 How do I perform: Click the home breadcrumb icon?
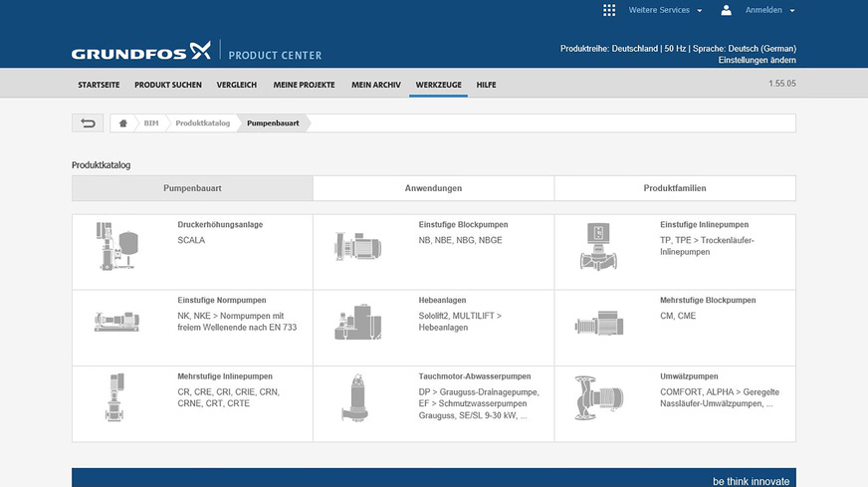point(122,123)
